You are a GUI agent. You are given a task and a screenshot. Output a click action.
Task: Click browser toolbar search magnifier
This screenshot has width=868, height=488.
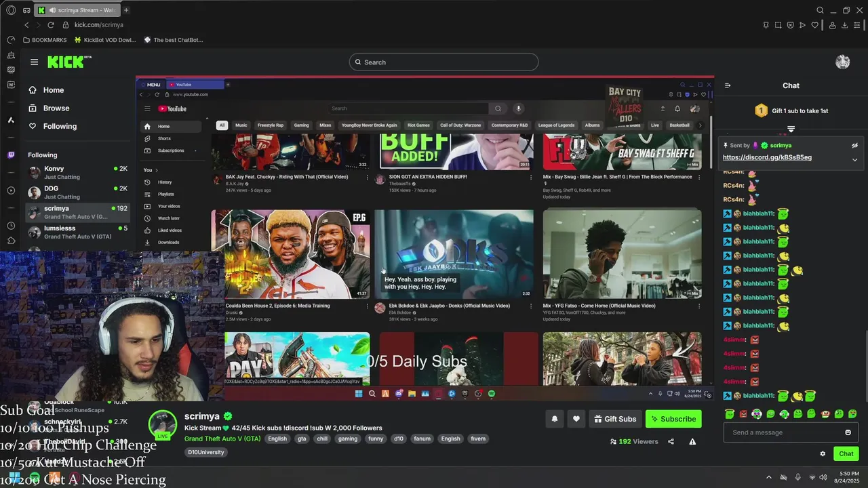pyautogui.click(x=820, y=10)
